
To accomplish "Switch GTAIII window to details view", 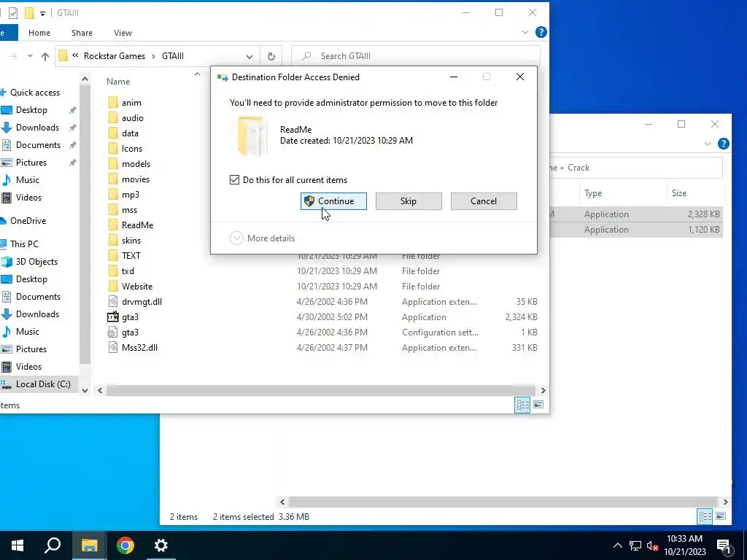I will coord(522,405).
